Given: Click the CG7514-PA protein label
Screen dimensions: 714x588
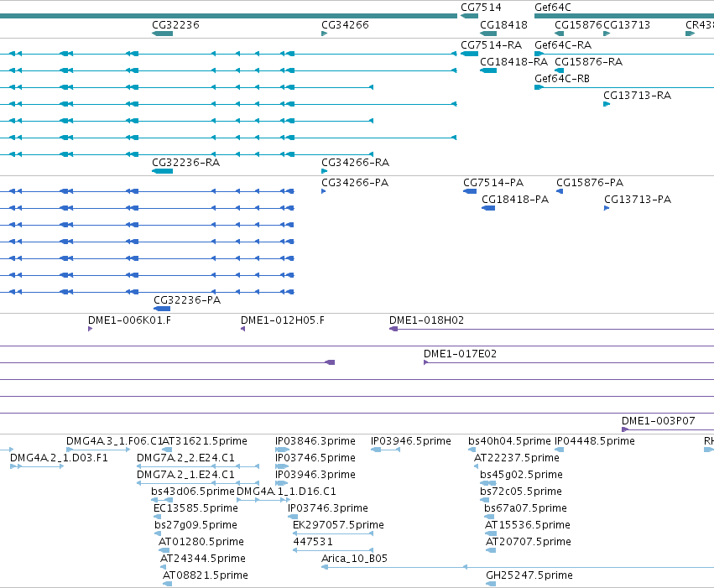Looking at the screenshot, I should (x=493, y=183).
